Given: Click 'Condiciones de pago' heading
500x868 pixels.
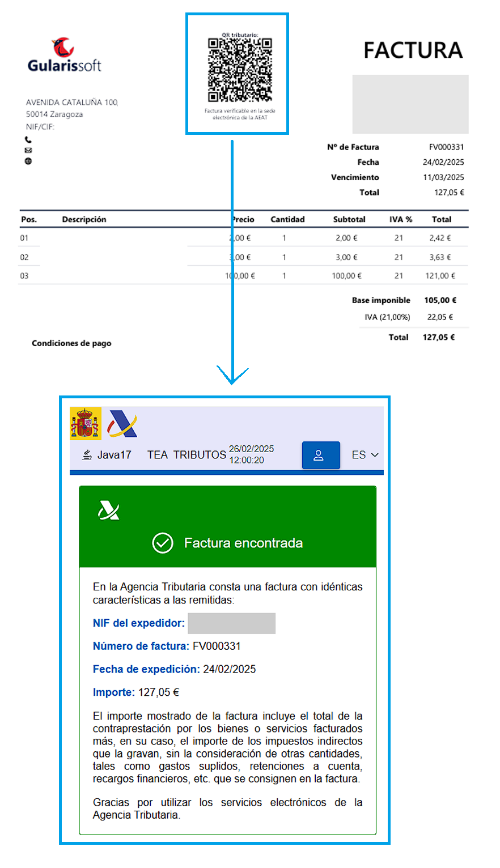Looking at the screenshot, I should [x=71, y=343].
